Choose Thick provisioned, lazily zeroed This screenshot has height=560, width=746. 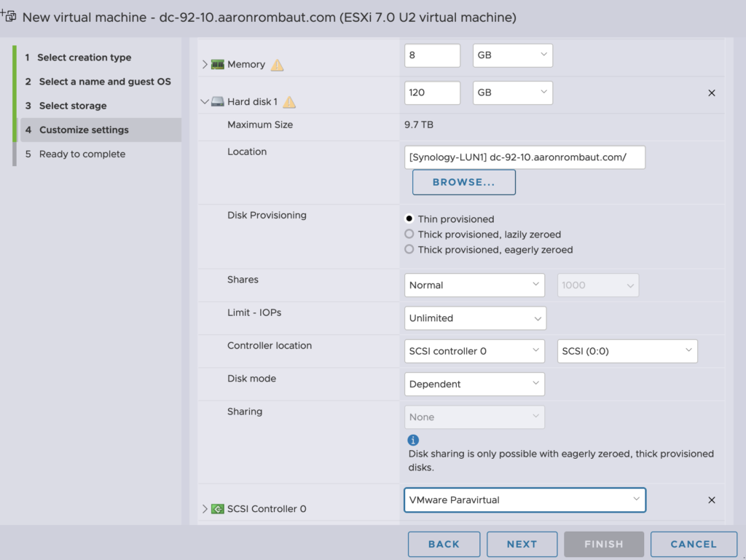pyautogui.click(x=409, y=234)
